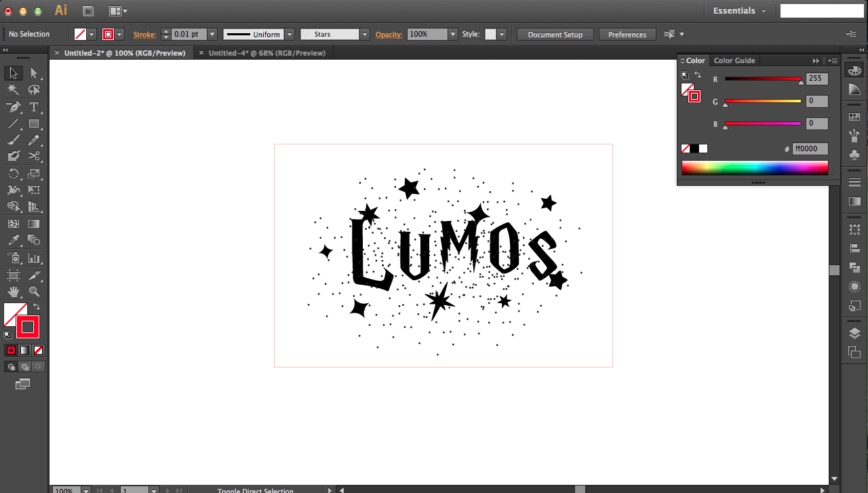Pick the Magic Wand tool
This screenshot has width=868, height=493.
tap(13, 90)
